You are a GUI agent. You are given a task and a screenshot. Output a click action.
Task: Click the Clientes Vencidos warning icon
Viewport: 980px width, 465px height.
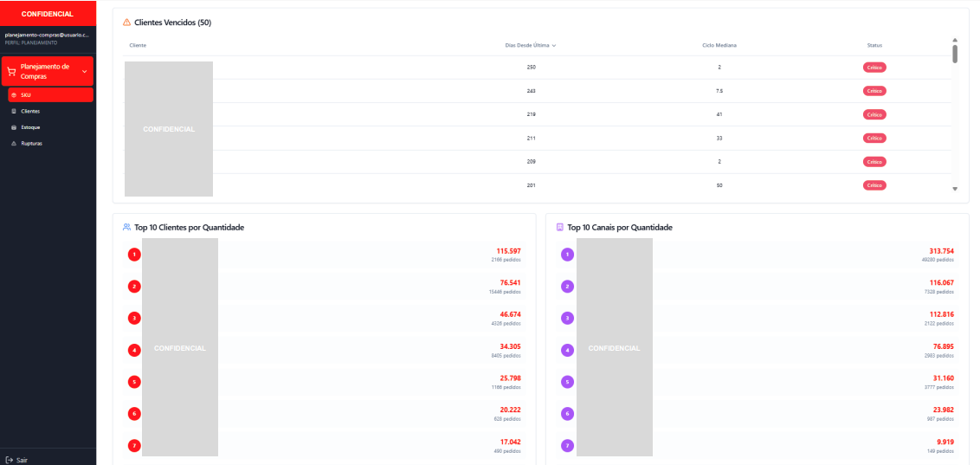(127, 23)
